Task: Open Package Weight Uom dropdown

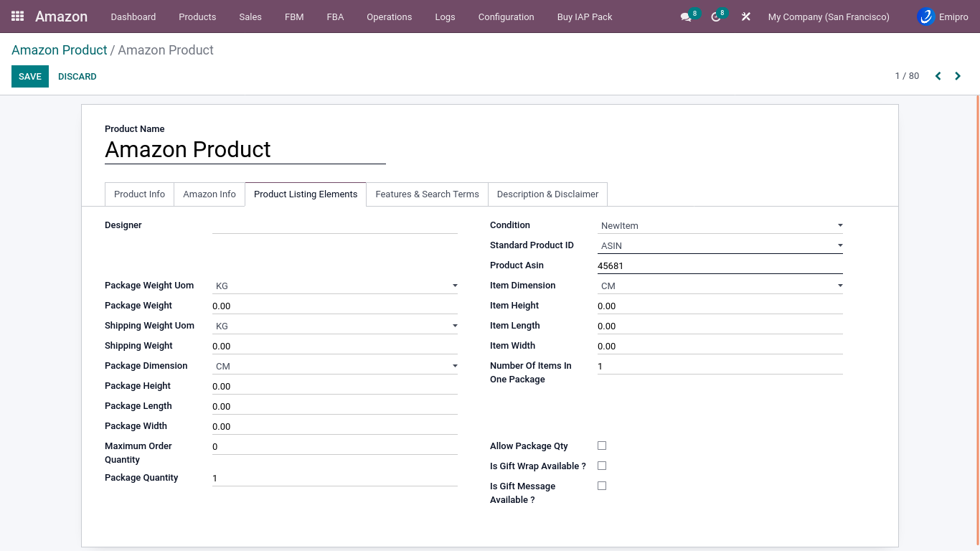Action: [x=335, y=286]
